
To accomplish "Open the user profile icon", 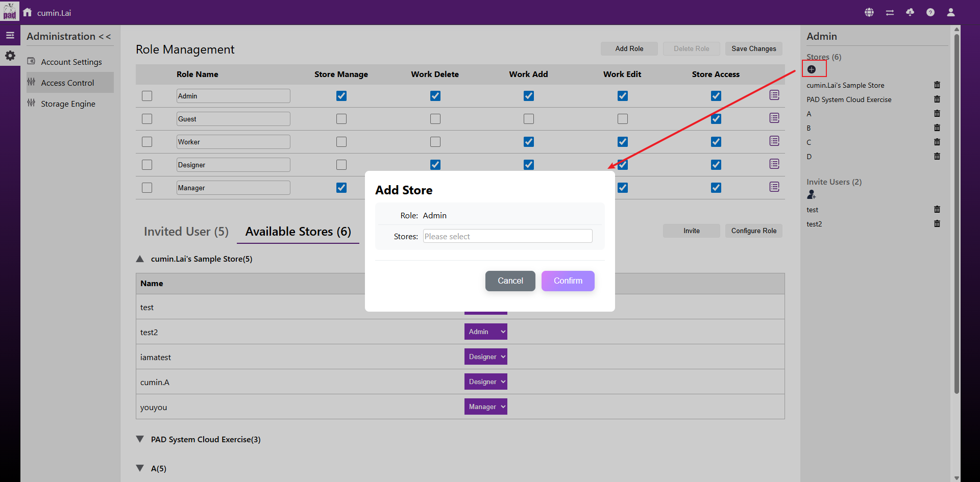I will pos(951,12).
